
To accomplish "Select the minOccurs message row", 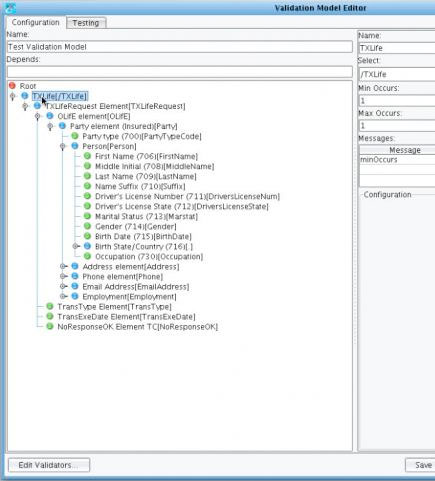I will [397, 160].
